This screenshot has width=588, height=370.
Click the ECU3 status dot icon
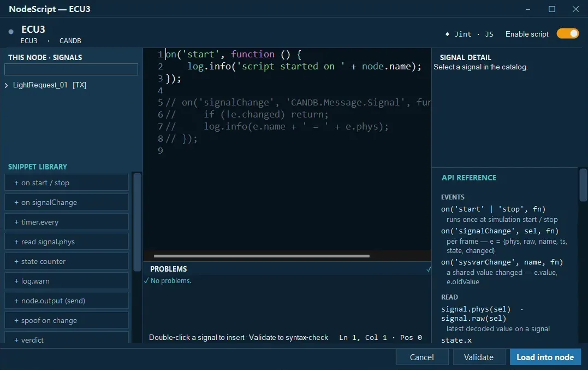coord(11,32)
